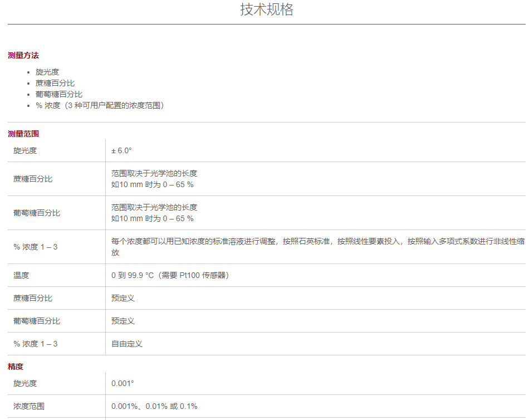Screen dimensions: 529x420
Task: Click the 自由定义 value cell
Action: pos(126,344)
